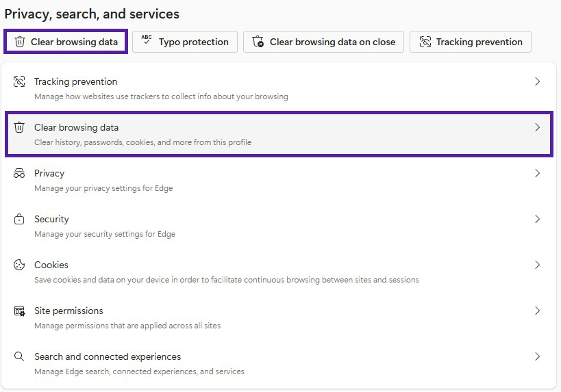561x392 pixels.
Task: Click the Site permissions icon
Action: point(19,311)
